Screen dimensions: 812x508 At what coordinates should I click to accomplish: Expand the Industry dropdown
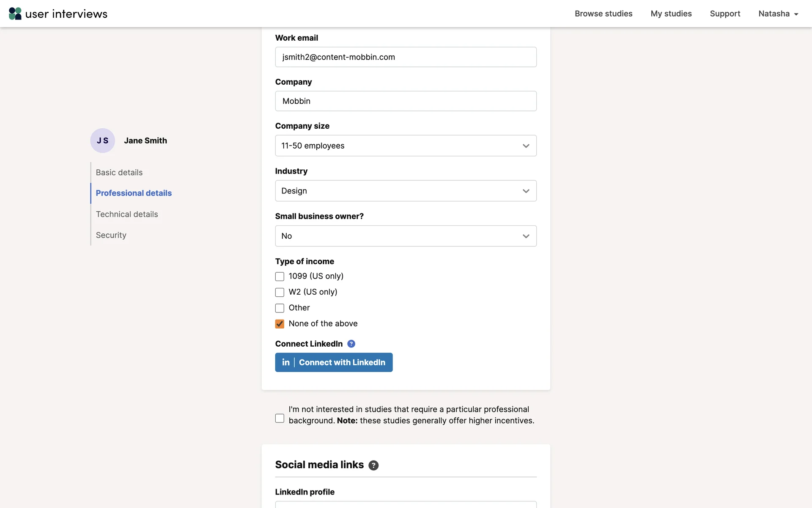(406, 191)
